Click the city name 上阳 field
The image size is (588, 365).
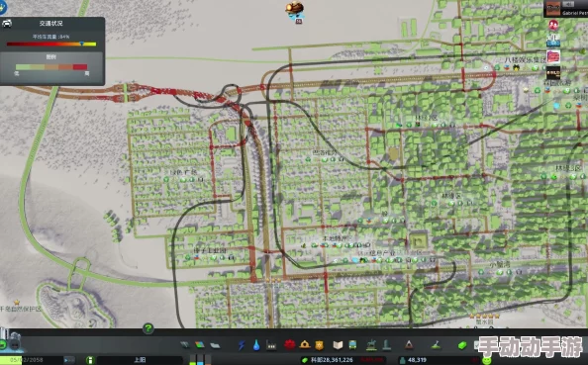coord(140,360)
